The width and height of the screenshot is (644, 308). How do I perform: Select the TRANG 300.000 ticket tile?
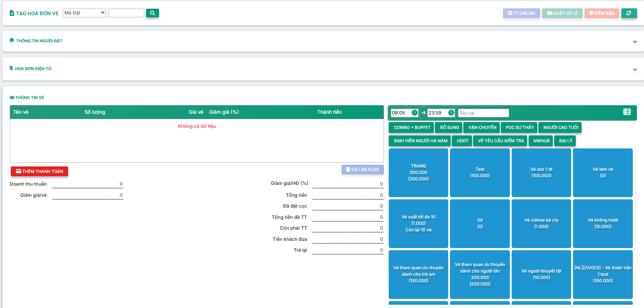418,173
